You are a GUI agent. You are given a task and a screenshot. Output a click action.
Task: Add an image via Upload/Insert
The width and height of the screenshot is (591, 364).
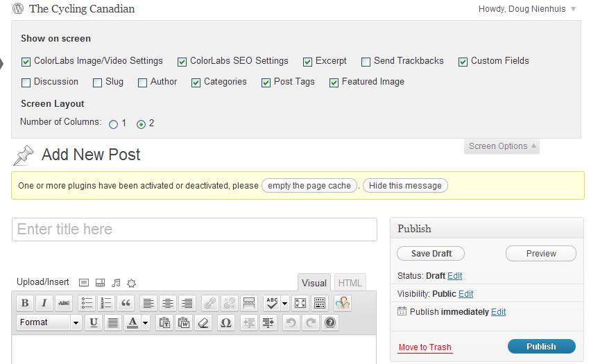tap(84, 283)
